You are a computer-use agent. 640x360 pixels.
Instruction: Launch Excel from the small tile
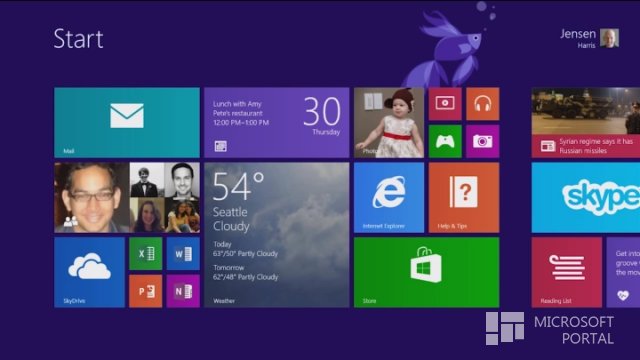(146, 254)
